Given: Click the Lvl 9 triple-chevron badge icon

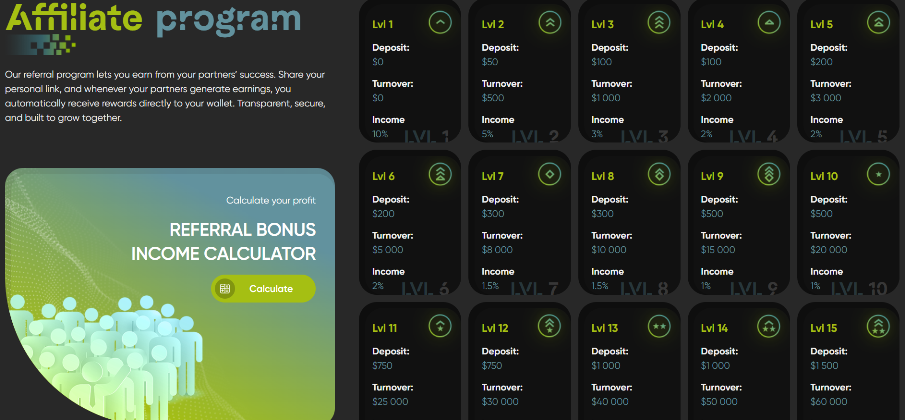Looking at the screenshot, I should 767,174.
